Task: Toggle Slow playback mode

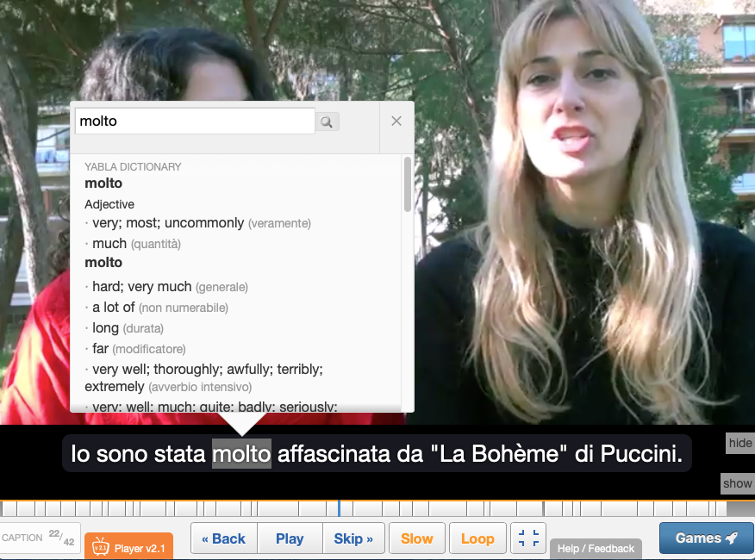Action: [416, 538]
